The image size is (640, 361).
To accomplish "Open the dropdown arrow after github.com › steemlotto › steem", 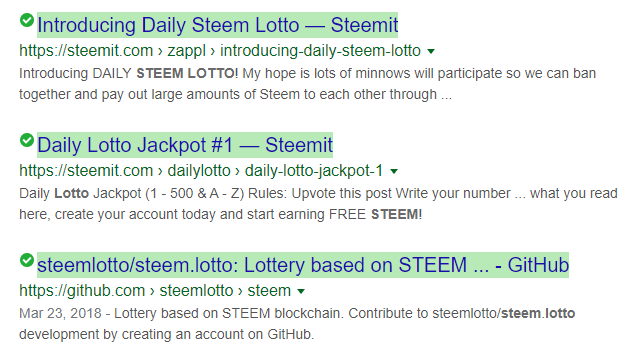I will tap(301, 292).
